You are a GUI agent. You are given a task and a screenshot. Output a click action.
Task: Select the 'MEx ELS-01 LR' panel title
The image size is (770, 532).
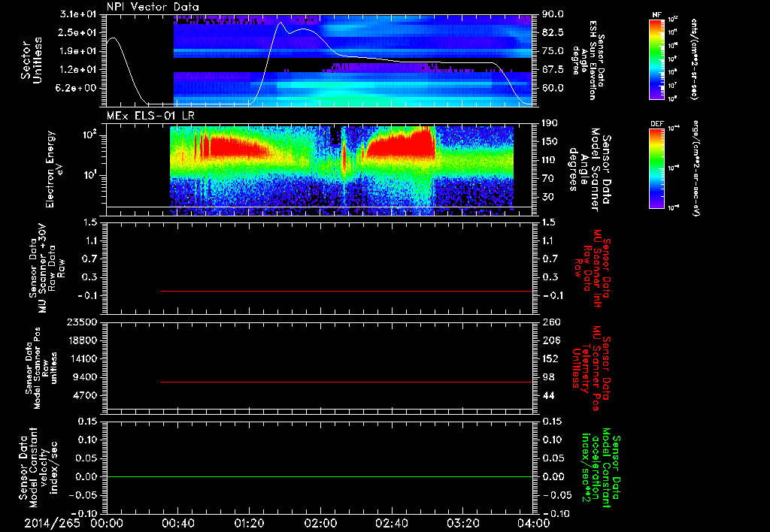[x=150, y=116]
